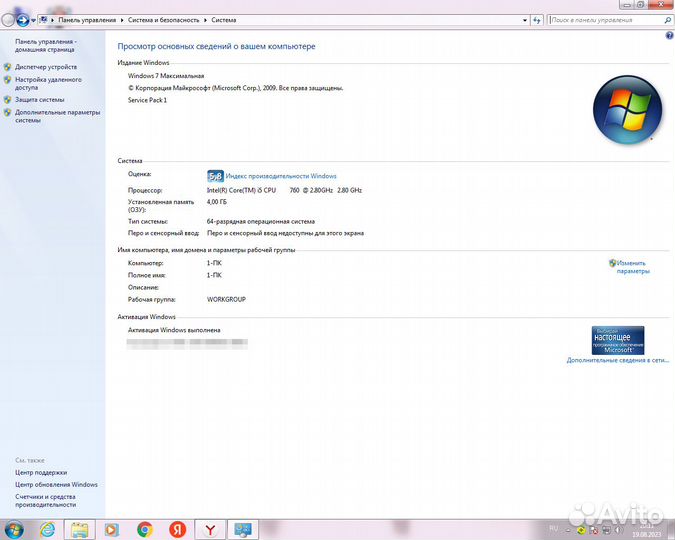Viewport: 675px width, 540px height.
Task: Click shield icon next to Изменить параметры
Action: click(612, 263)
